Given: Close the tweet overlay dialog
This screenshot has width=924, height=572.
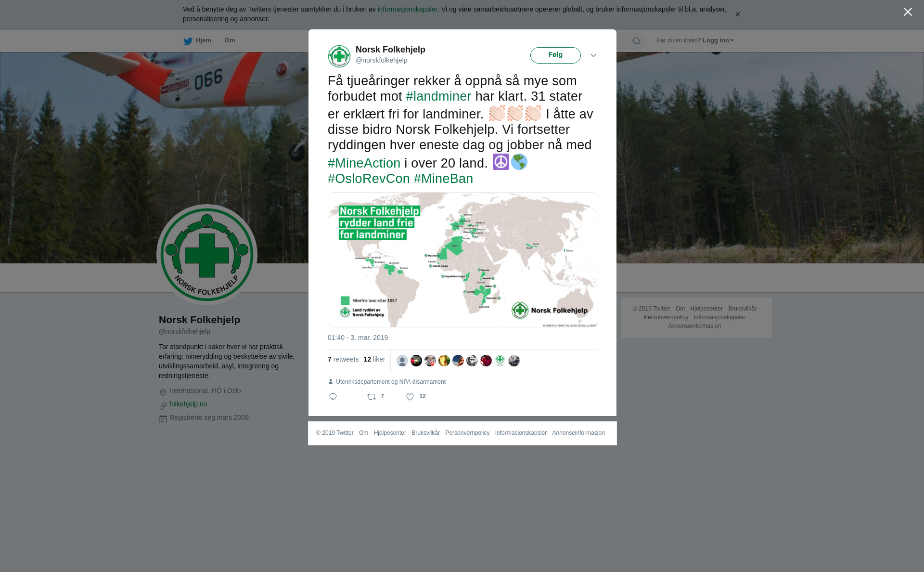Looking at the screenshot, I should (x=908, y=12).
